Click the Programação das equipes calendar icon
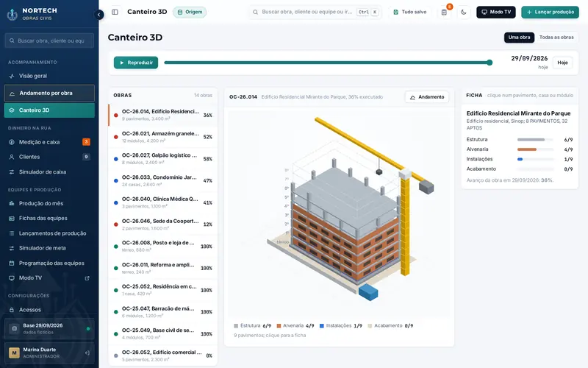 click(12, 263)
